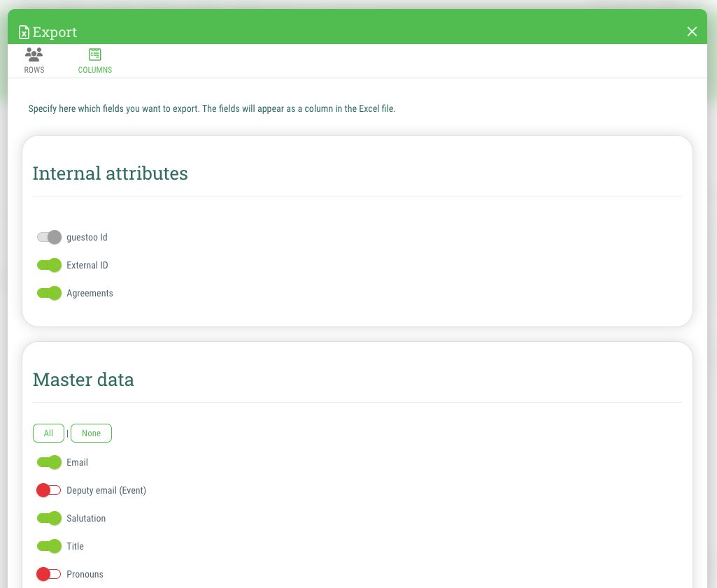Click the Master data heading
Screen dimensions: 717x588
[x=83, y=380]
